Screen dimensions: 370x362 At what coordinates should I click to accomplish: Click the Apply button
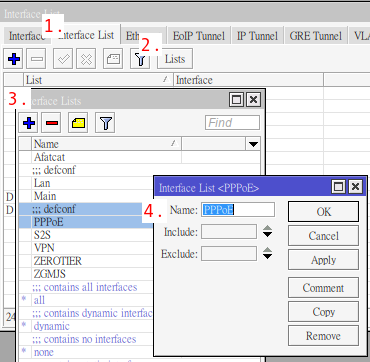point(323,260)
